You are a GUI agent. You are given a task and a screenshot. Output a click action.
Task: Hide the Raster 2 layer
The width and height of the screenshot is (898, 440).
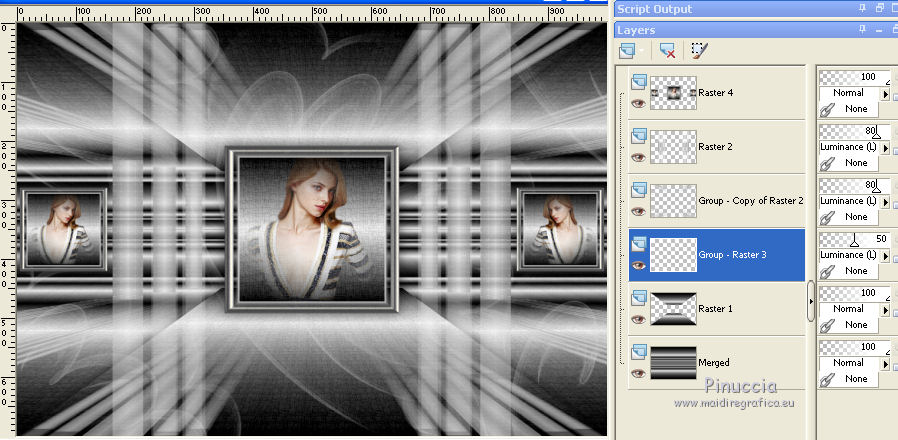pyautogui.click(x=638, y=158)
